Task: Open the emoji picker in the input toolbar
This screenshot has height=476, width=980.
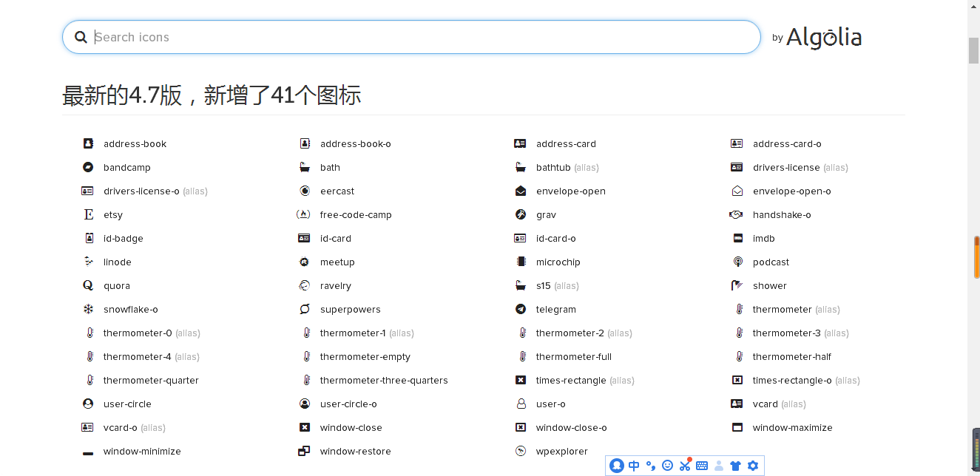Action: coord(667,466)
